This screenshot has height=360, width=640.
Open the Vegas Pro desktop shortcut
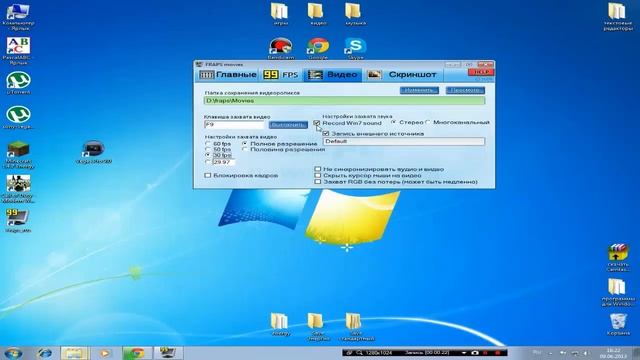click(93, 151)
